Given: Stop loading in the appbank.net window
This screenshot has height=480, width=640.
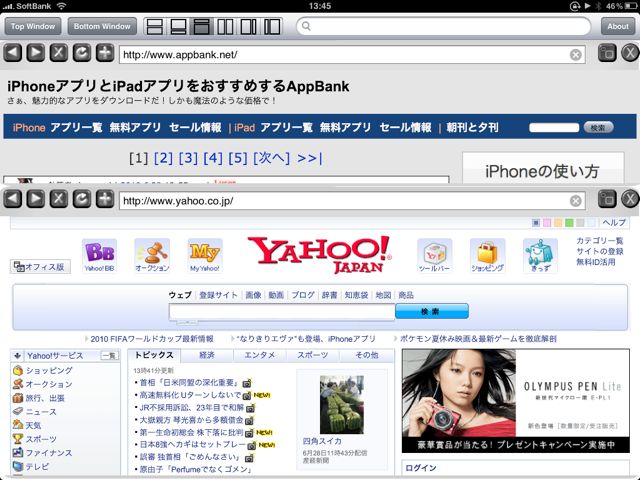Looking at the screenshot, I should [59, 53].
